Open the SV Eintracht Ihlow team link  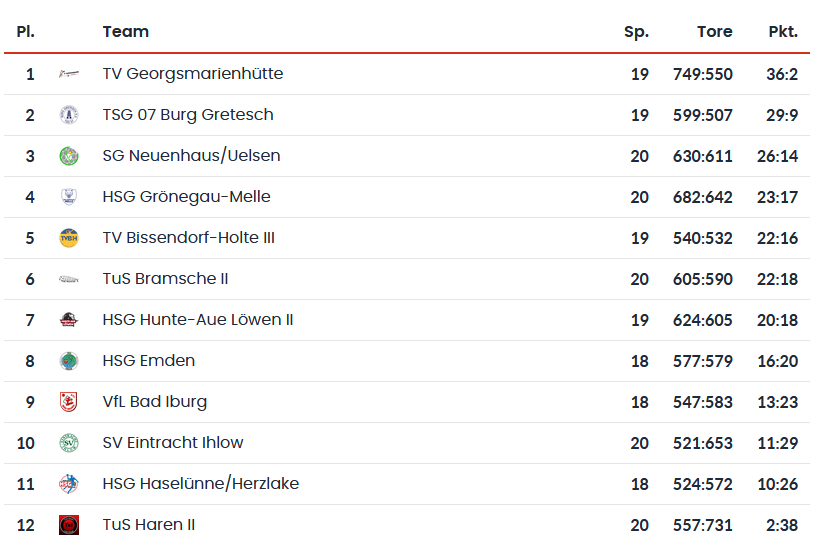tap(173, 443)
